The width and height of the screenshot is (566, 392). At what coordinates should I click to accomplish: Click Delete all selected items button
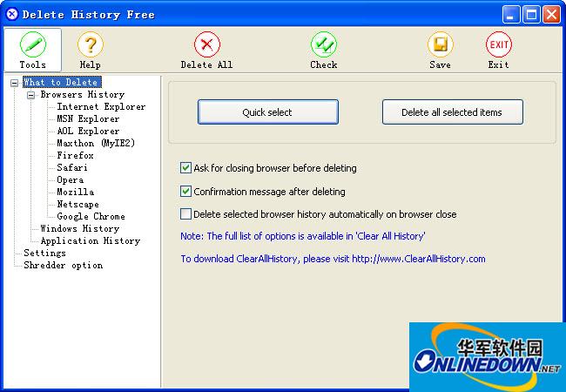pos(452,112)
